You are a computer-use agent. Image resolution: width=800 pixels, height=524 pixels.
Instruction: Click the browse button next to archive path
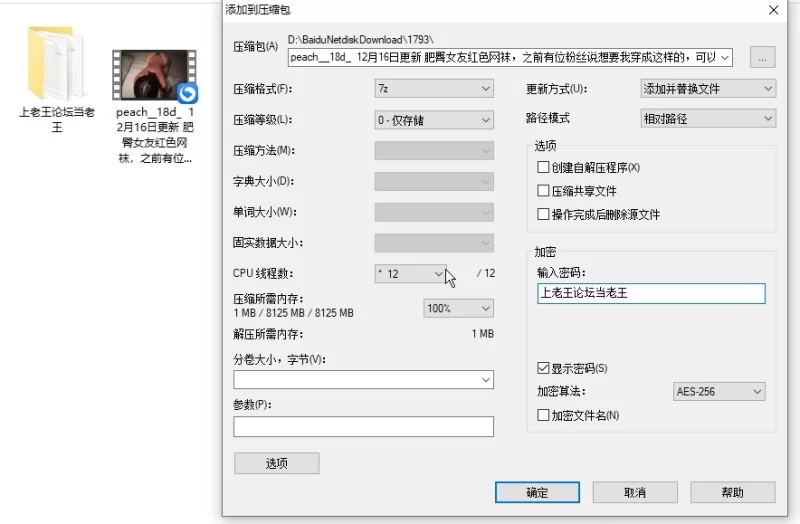coord(762,57)
